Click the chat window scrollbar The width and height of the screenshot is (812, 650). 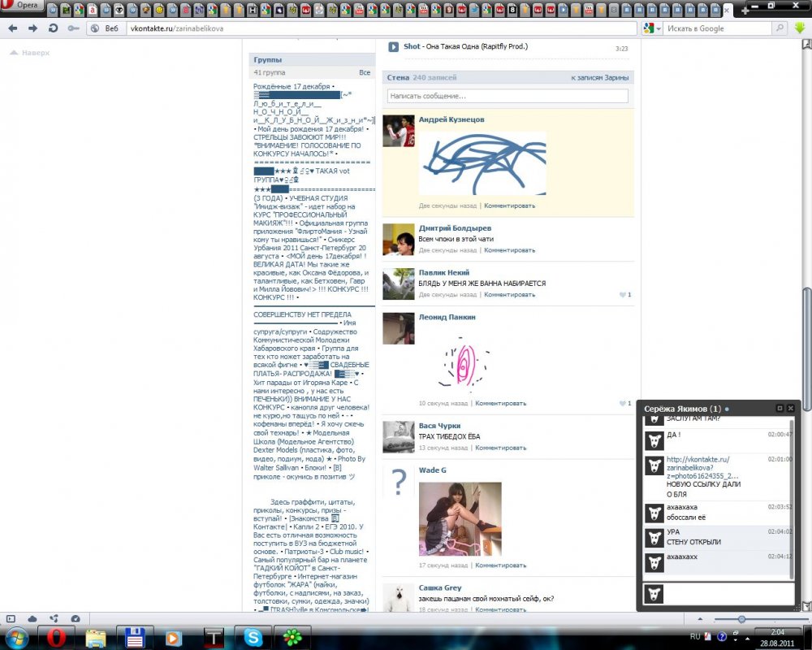791,499
